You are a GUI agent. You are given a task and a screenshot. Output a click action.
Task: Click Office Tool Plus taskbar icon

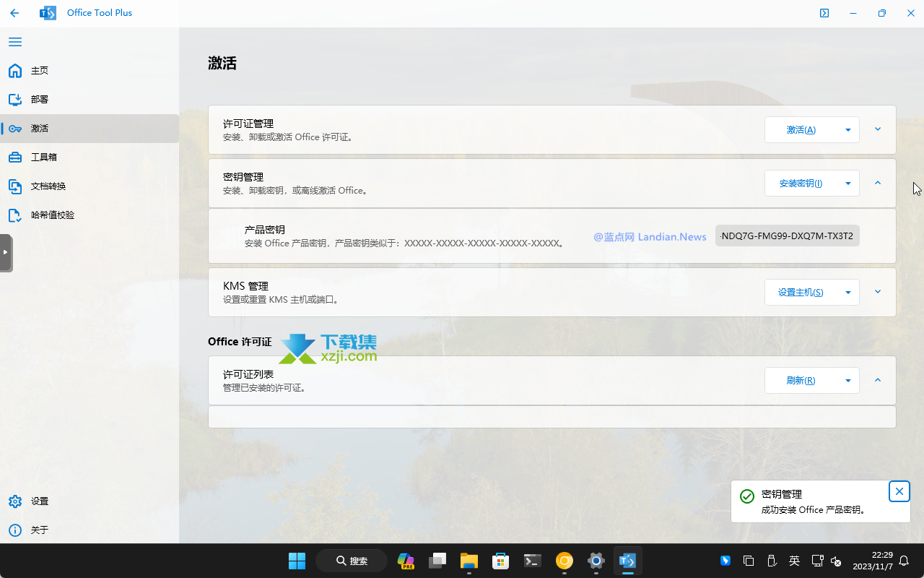coord(628,561)
